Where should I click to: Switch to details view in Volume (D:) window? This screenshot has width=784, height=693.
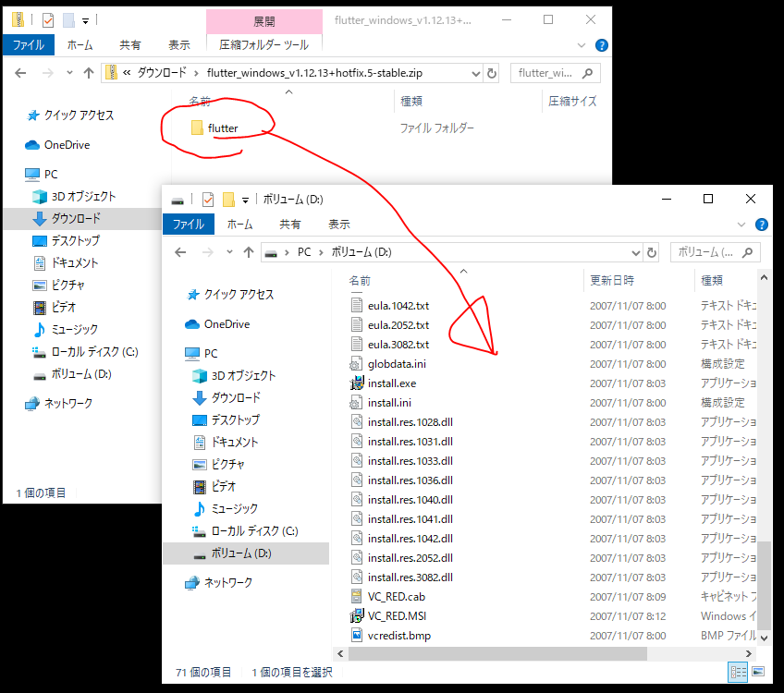point(738,672)
